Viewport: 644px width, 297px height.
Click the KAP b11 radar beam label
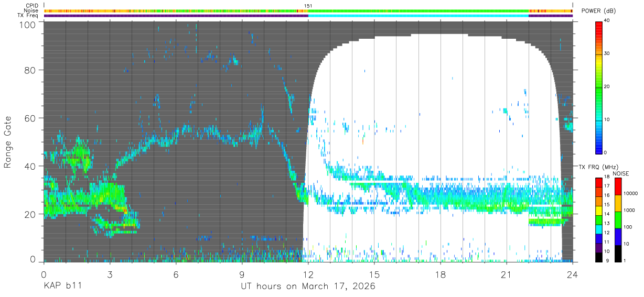click(62, 287)
